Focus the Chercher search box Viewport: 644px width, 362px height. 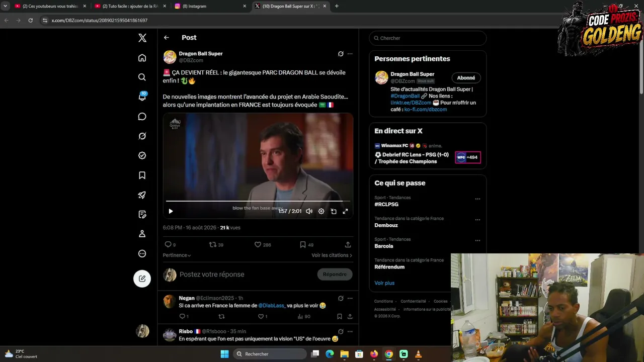(428, 38)
